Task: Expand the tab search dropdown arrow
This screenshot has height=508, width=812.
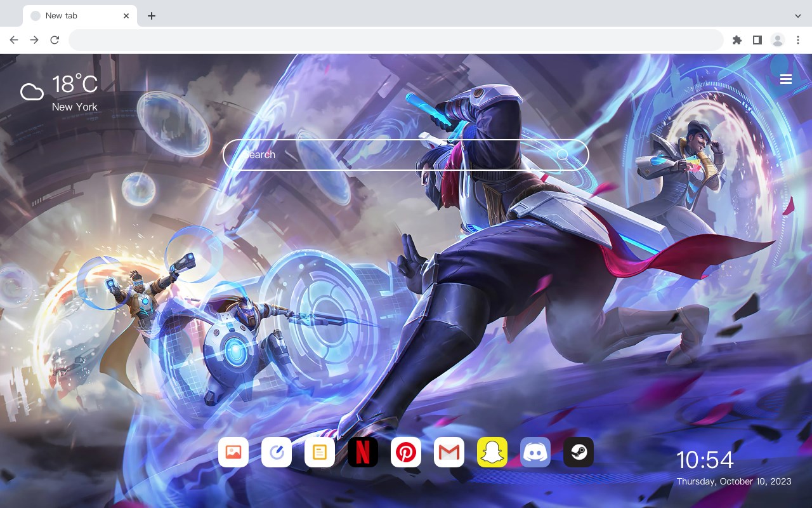Action: coord(798,16)
